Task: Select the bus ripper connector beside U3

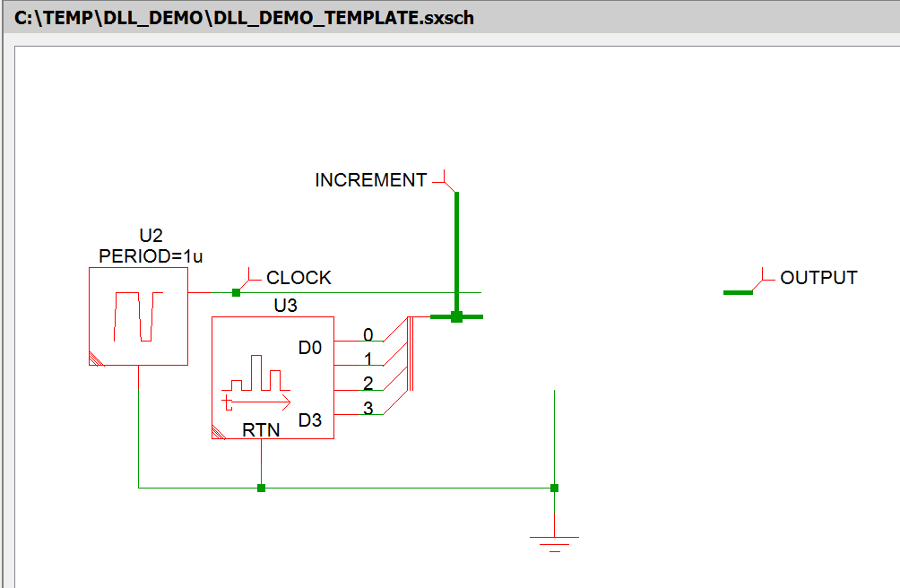Action: tap(410, 352)
